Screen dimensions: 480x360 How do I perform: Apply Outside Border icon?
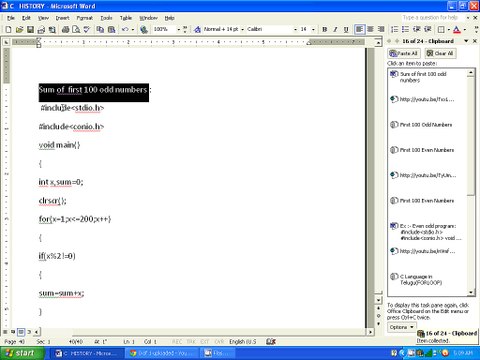click(x=441, y=29)
